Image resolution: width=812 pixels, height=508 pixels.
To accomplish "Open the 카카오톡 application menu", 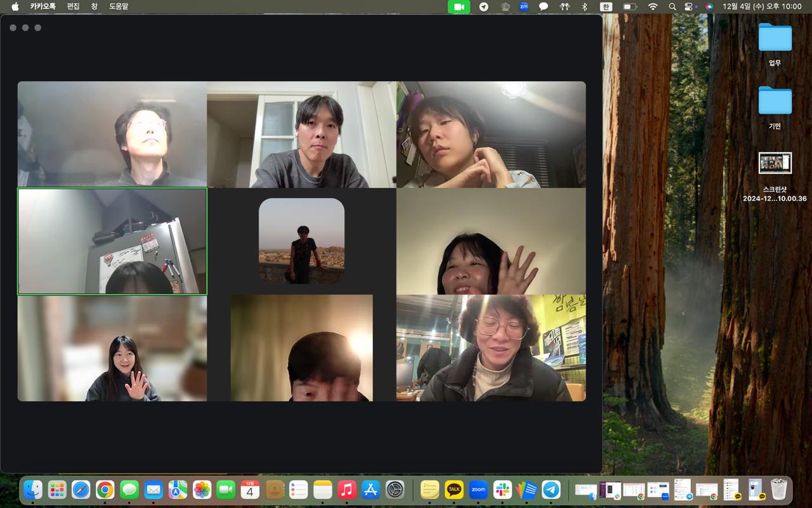I will [x=43, y=6].
